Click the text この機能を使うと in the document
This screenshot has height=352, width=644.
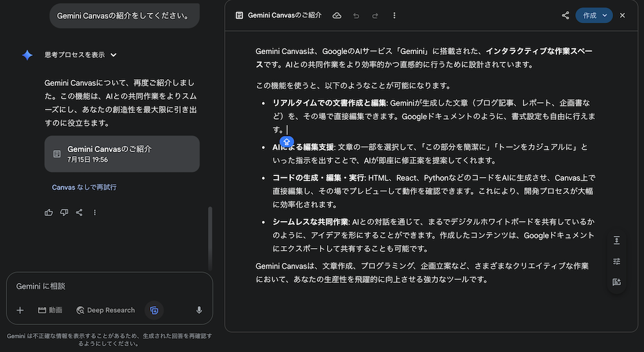click(286, 86)
